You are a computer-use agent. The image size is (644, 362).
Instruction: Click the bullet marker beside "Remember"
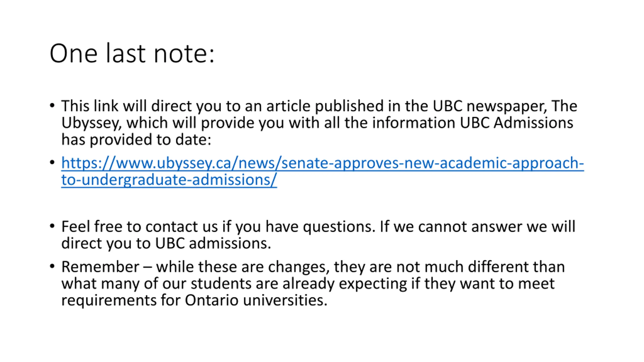(52, 266)
